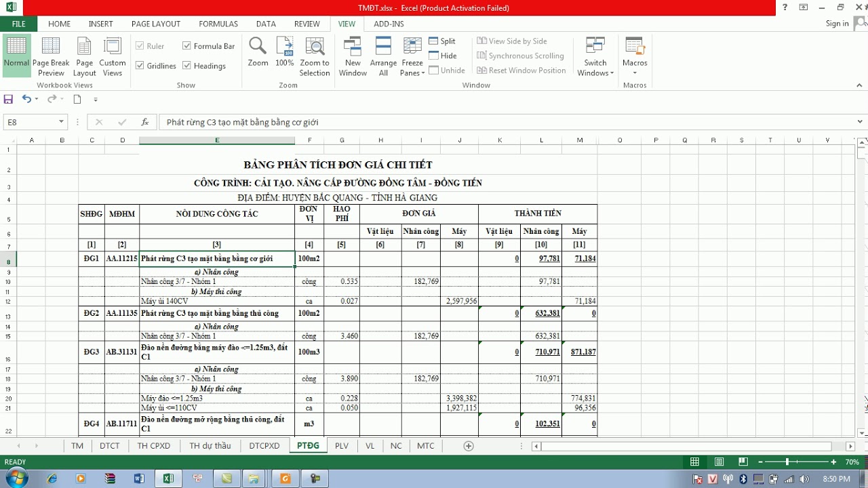
Task: Click Zoom to Selection
Action: pos(315,57)
